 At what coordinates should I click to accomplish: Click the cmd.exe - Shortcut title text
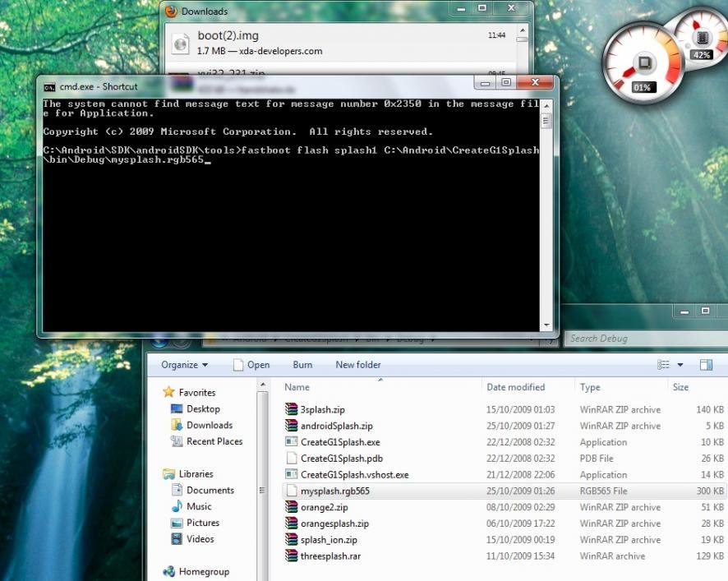[x=99, y=86]
